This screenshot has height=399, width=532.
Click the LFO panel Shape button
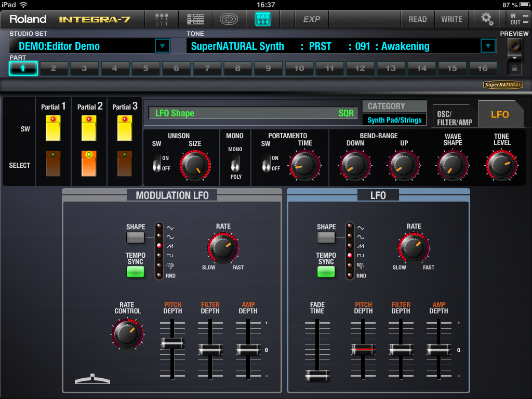click(326, 237)
